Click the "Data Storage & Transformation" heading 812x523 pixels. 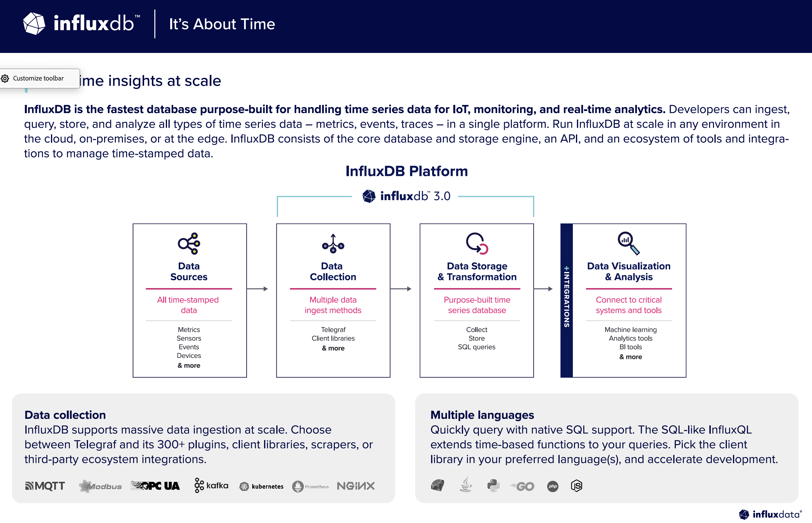[x=477, y=271]
